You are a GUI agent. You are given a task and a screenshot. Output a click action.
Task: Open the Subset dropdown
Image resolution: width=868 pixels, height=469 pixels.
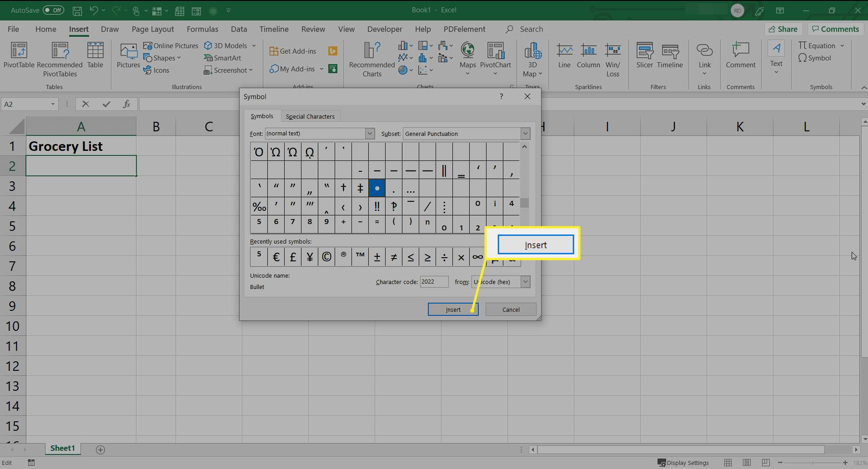tap(525, 134)
